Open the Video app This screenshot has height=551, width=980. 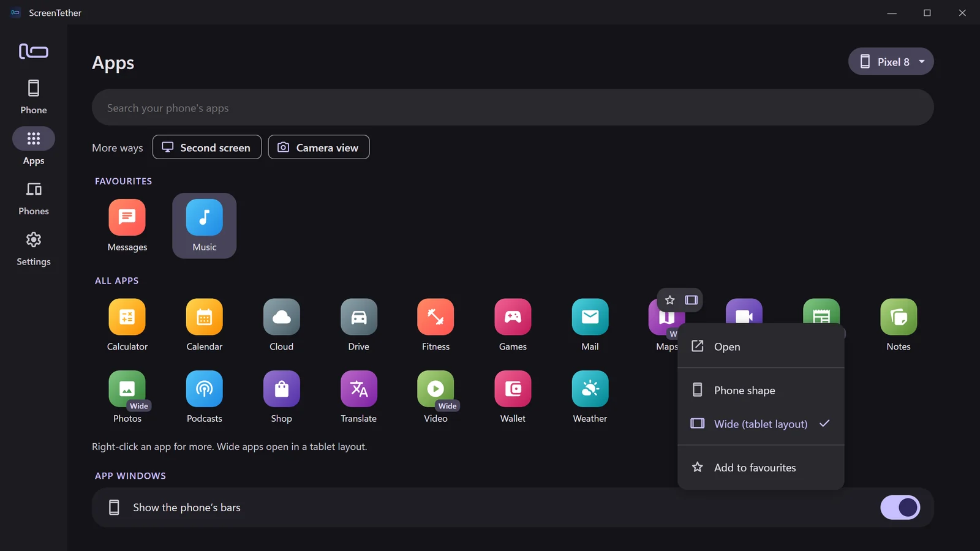(x=436, y=397)
